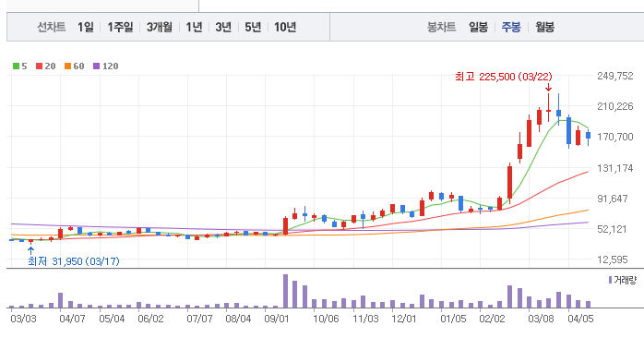Click the orange 60 moving average swatch
Viewport: 644px width, 338px height.
point(67,66)
